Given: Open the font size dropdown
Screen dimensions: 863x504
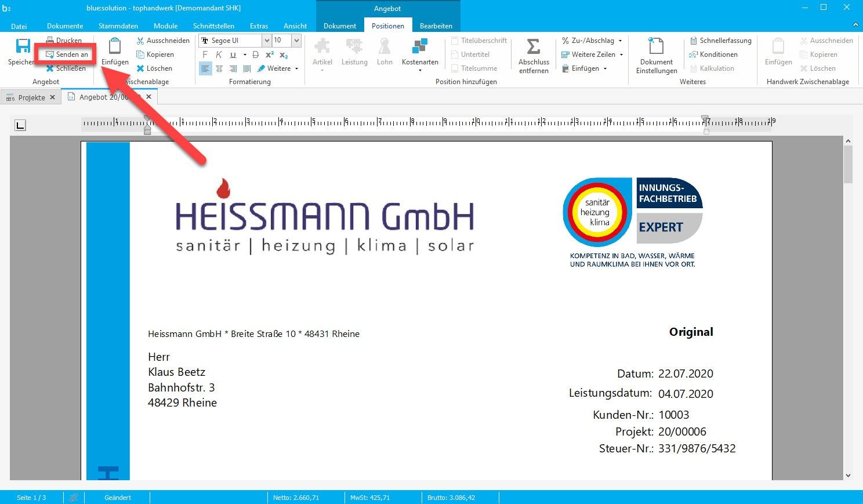Looking at the screenshot, I should click(296, 41).
